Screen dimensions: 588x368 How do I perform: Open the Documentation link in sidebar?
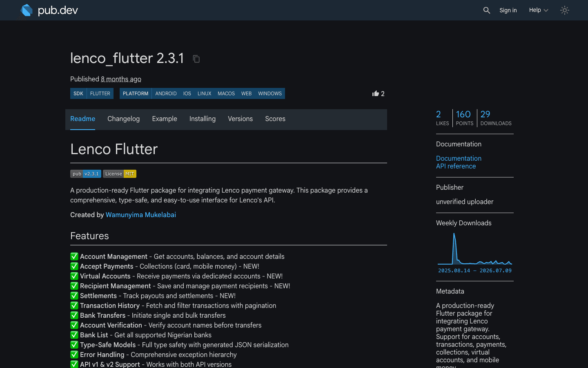(x=459, y=158)
